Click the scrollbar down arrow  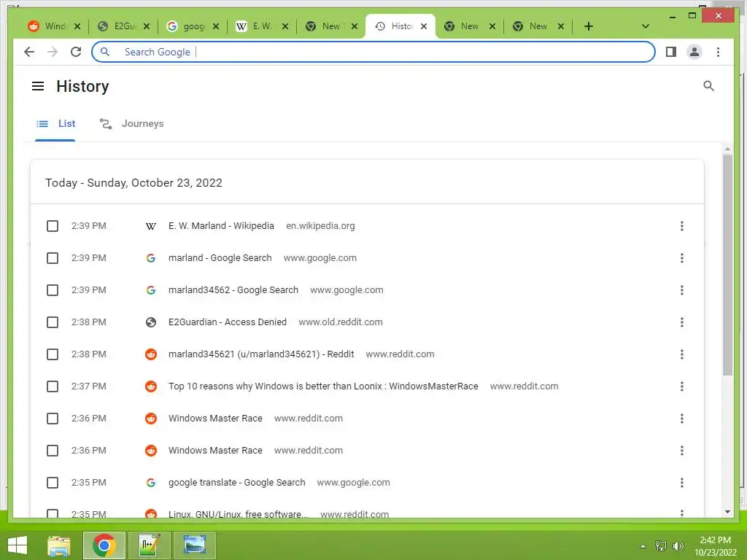click(727, 512)
